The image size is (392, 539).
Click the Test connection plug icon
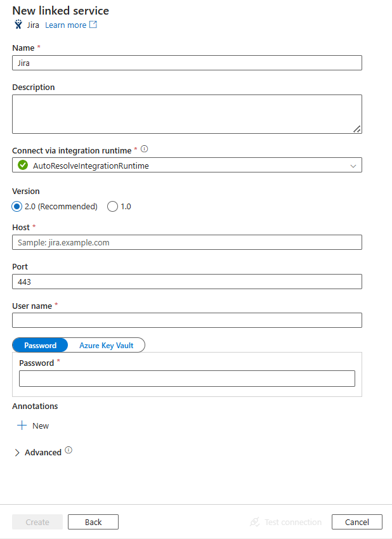[254, 522]
